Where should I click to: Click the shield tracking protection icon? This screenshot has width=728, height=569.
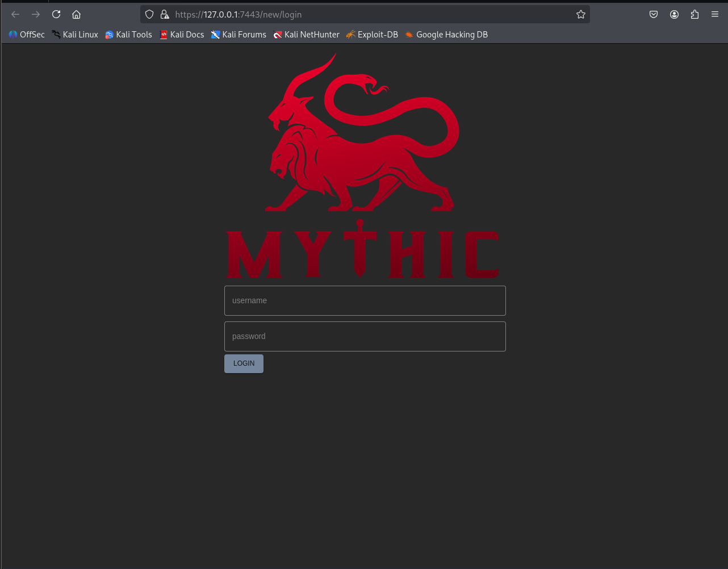pos(149,14)
